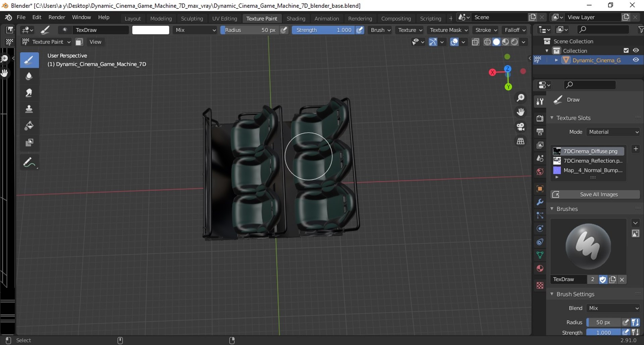Open the Mix blend dropdown in header
644x345 pixels.
click(x=195, y=30)
